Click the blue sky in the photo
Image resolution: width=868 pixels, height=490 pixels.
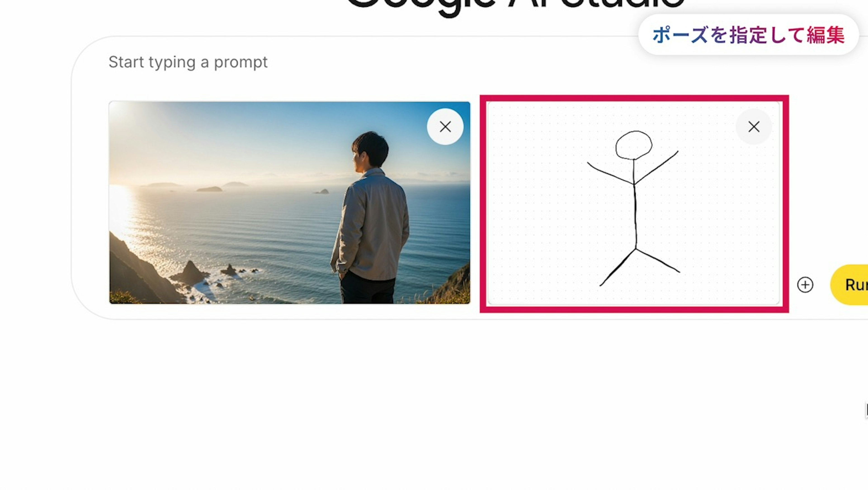point(270,135)
